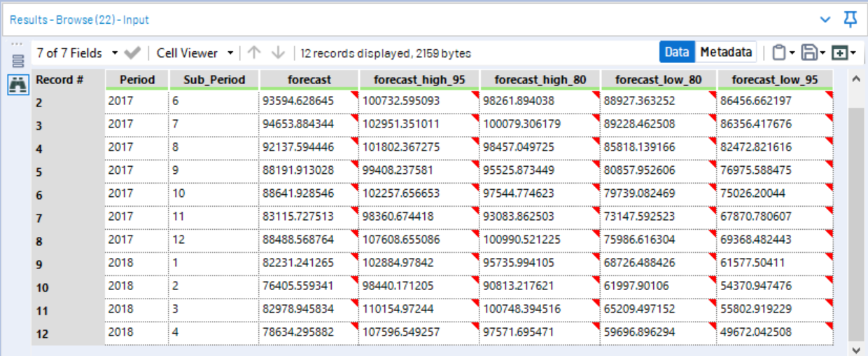Switch to the Metadata view
The width and height of the screenshot is (868, 356).
click(726, 52)
